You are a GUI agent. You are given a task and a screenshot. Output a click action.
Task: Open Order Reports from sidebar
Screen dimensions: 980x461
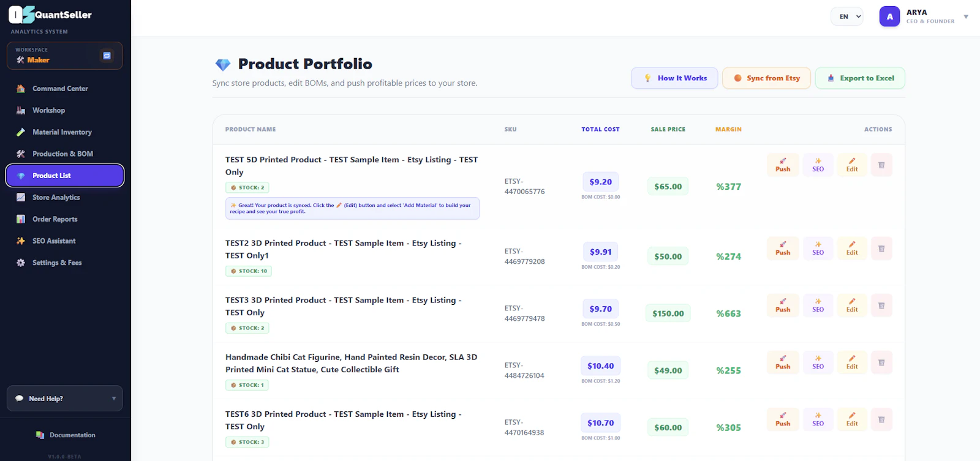[65, 219]
